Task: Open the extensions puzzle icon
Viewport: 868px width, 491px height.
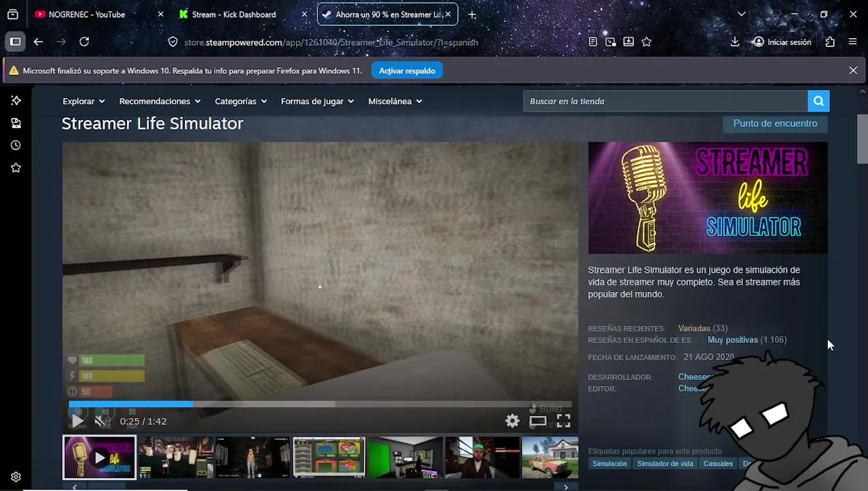Action: [x=830, y=42]
